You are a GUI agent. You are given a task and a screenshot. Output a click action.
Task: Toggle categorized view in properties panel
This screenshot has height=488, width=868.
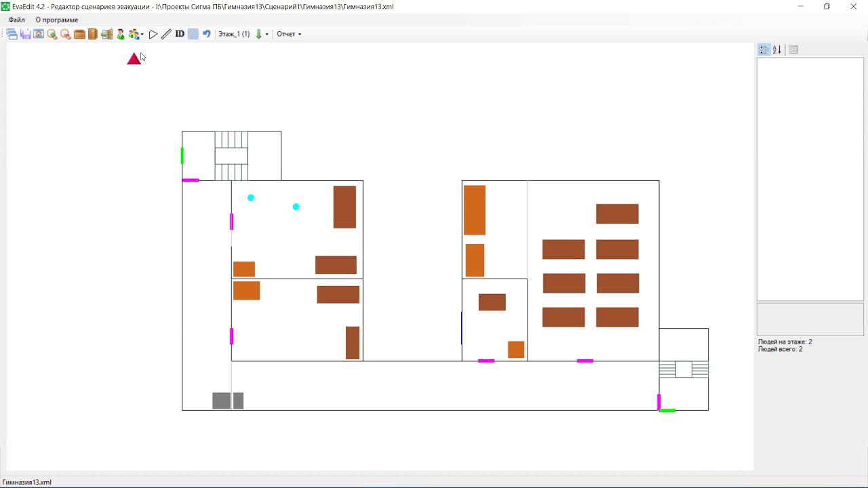(764, 49)
